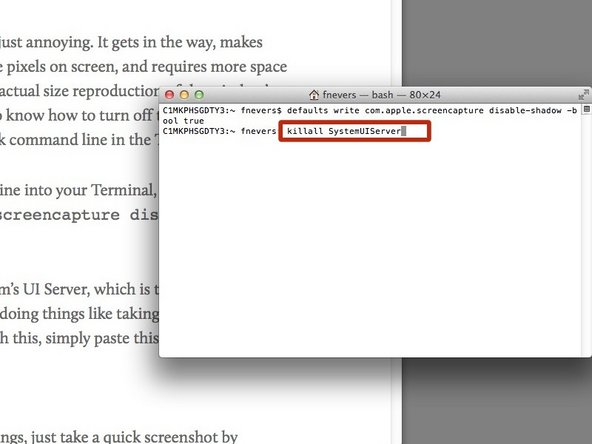
Task: Click the second prompt 'C1MKPHSGDTY3:~ fnevers'
Action: [219, 131]
